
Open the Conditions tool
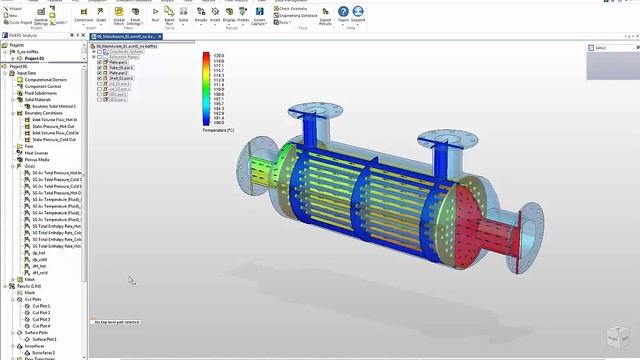[84, 15]
